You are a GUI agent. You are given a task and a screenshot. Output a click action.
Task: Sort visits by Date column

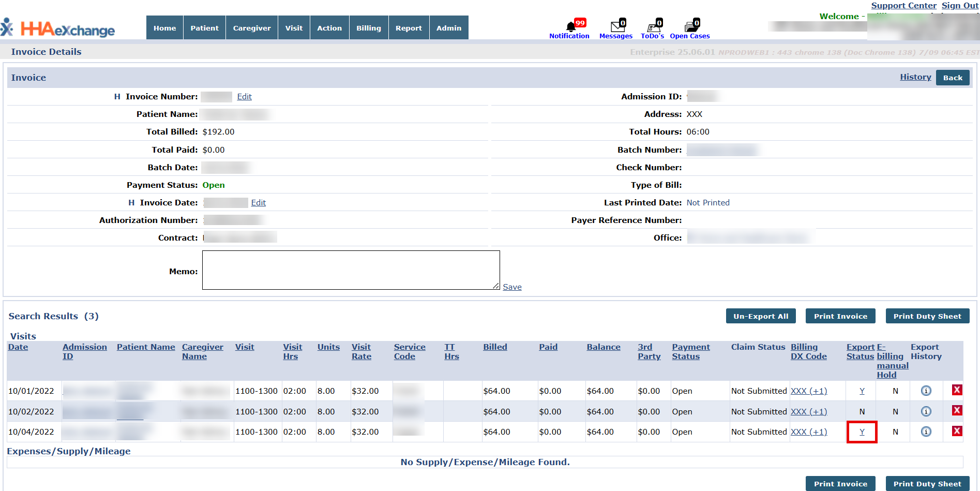pos(18,347)
